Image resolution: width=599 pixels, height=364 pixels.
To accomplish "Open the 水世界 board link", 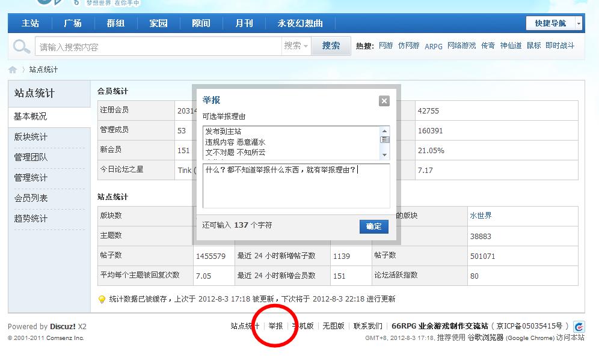I will [481, 216].
